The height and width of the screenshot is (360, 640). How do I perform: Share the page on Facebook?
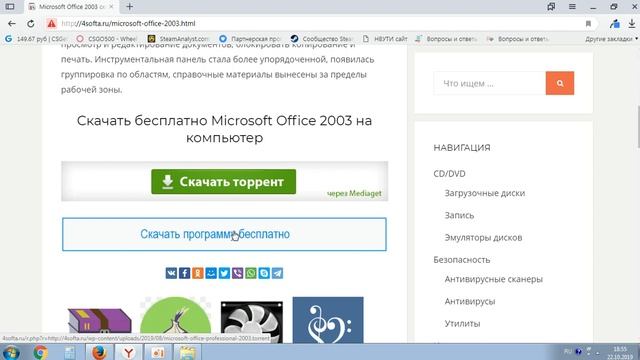(x=184, y=273)
